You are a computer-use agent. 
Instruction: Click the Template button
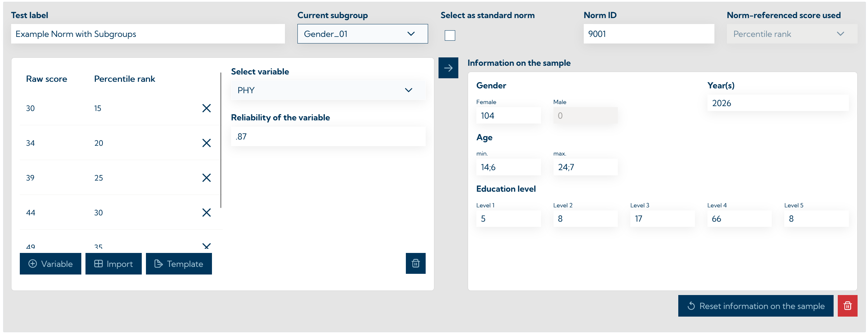coord(179,264)
